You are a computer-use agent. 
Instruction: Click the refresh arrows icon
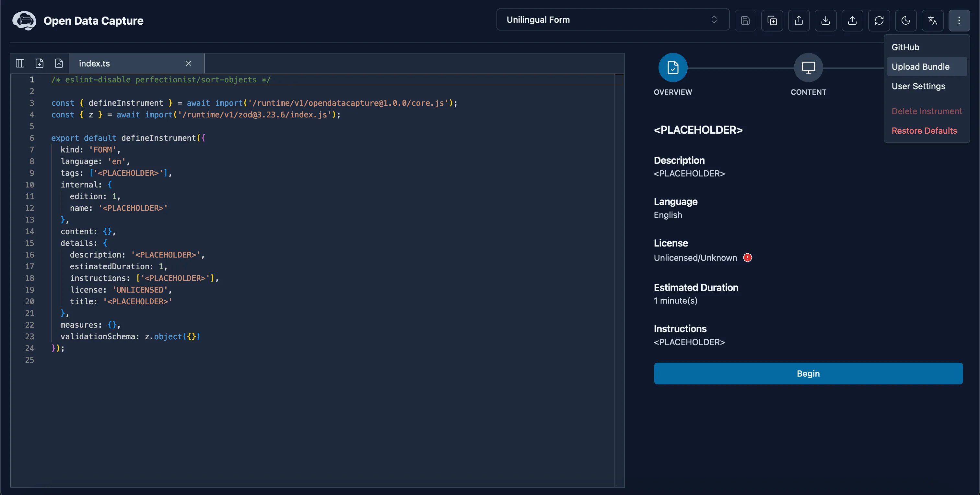coord(879,20)
